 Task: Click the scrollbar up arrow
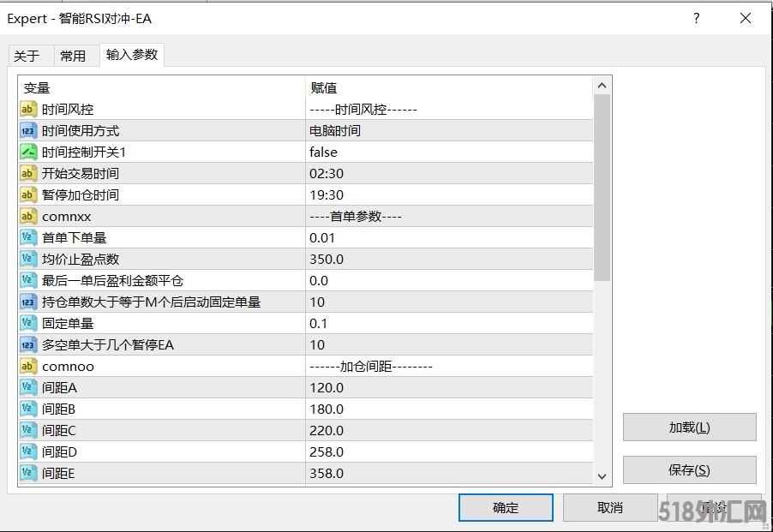602,86
